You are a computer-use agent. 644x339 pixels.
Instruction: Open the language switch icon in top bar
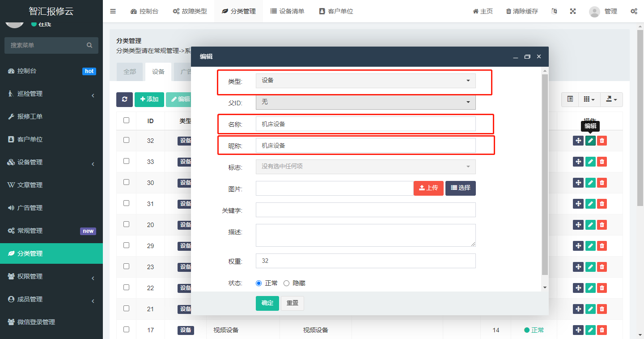click(555, 11)
